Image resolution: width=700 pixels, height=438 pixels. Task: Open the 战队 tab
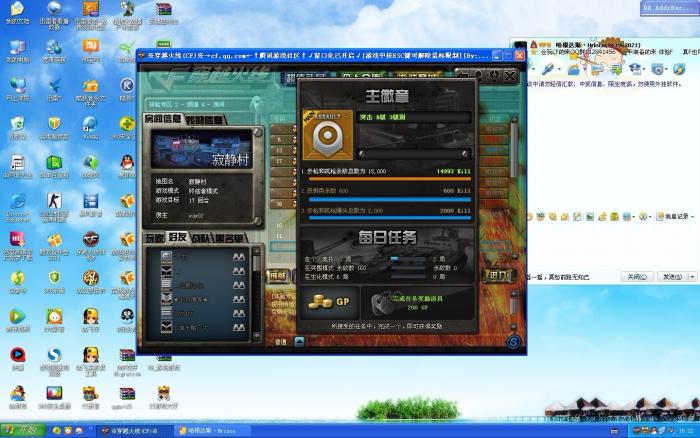click(201, 239)
